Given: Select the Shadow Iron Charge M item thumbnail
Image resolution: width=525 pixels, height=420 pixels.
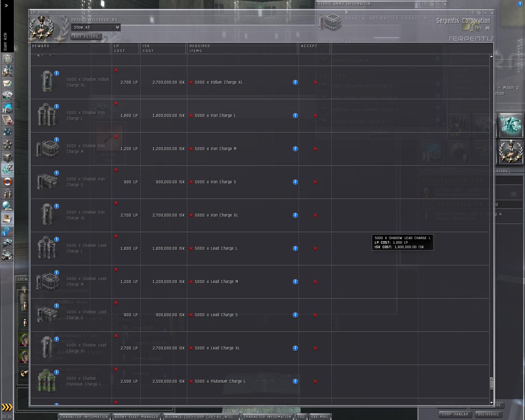Looking at the screenshot, I should coord(47,149).
